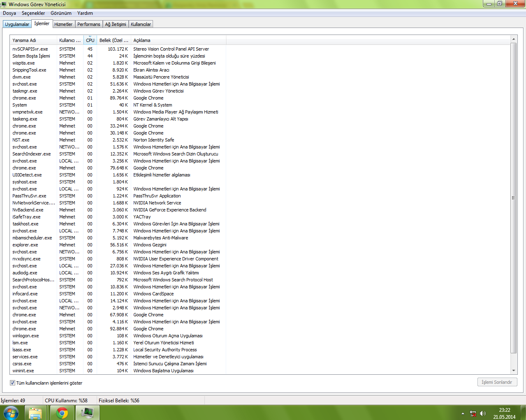Open the tray clock showing 23:22
Image resolution: width=526 pixels, height=420 pixels.
point(504,413)
